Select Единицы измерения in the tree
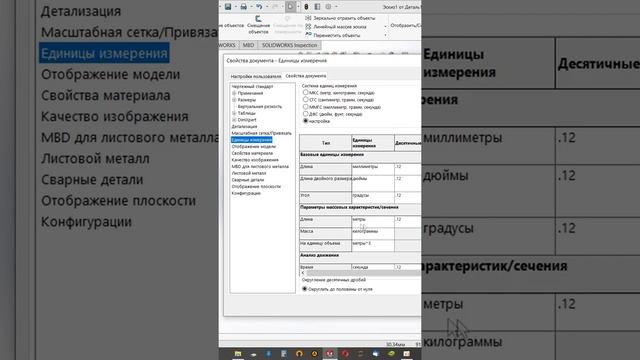Viewport: 640px width, 360px height. click(x=251, y=140)
